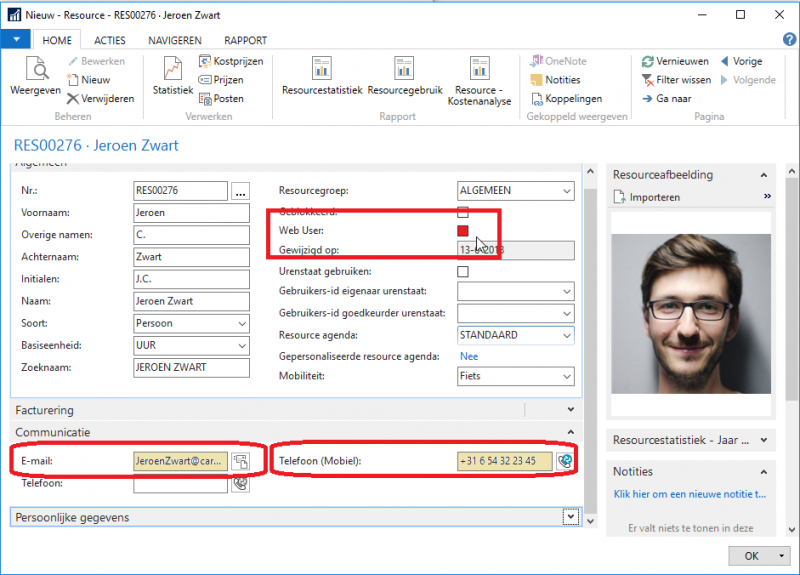Click Ga naar in the Pagina group
This screenshot has height=575, width=800.
666,98
